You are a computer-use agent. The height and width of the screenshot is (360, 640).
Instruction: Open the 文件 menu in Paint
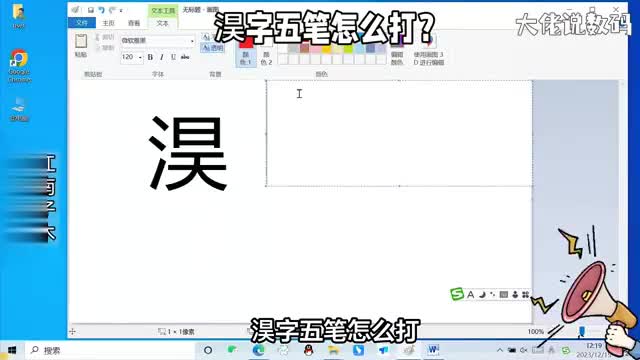[x=82, y=23]
